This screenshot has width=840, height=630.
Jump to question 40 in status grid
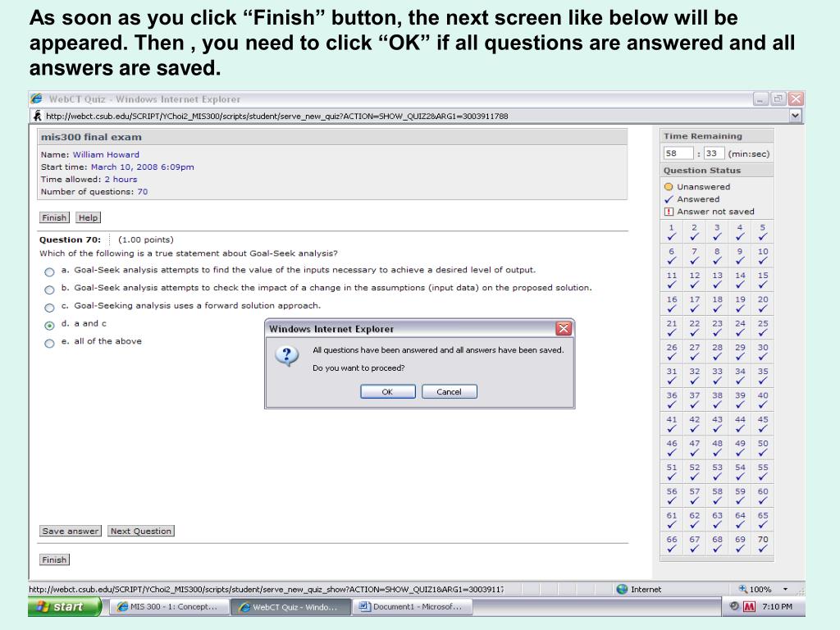(762, 395)
